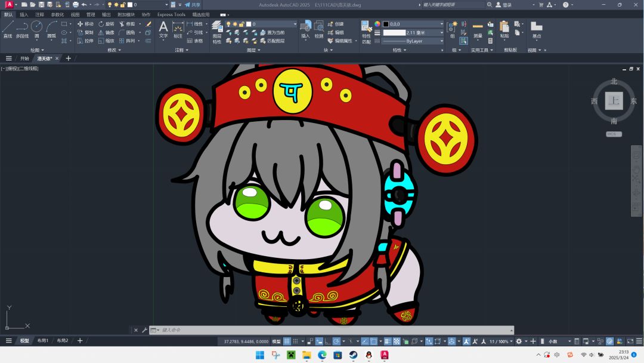Toggle the drawing grid display in status bar
The image size is (644, 363).
pyautogui.click(x=287, y=342)
